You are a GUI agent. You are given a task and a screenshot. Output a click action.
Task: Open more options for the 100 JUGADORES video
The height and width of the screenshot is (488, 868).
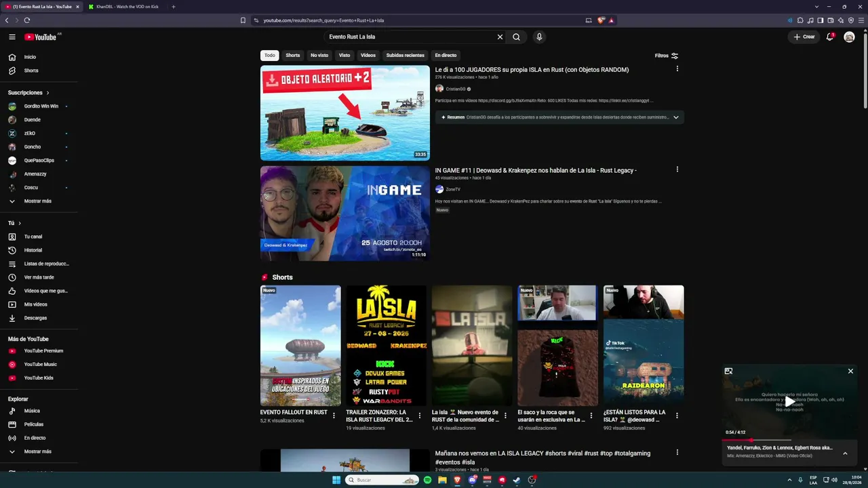point(677,68)
